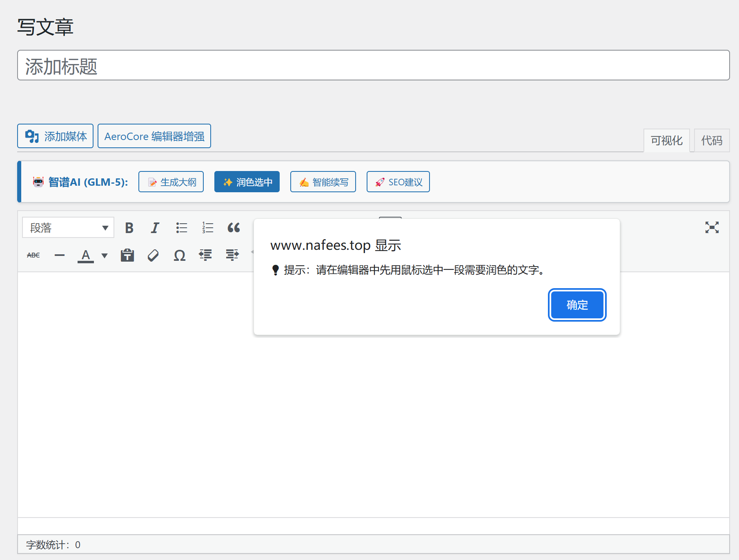This screenshot has height=560, width=739.
Task: Open the 段落 paragraph format dropdown
Action: click(x=68, y=228)
